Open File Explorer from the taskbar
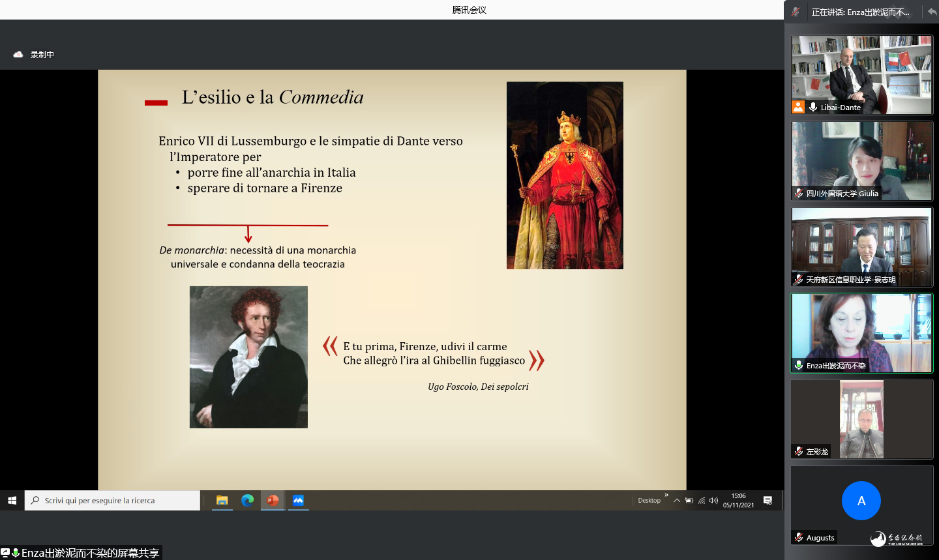The width and height of the screenshot is (939, 560). point(222,501)
